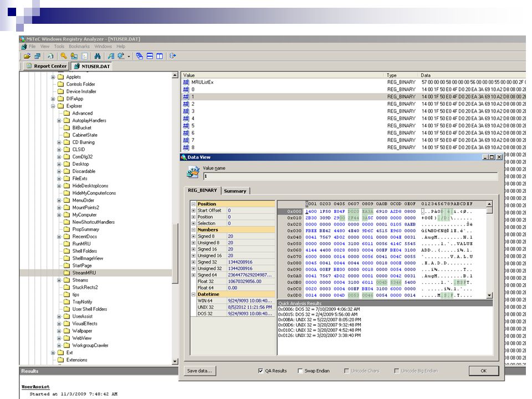The height and width of the screenshot is (399, 532).
Task: Click the tile vertically icon
Action: click(160, 56)
